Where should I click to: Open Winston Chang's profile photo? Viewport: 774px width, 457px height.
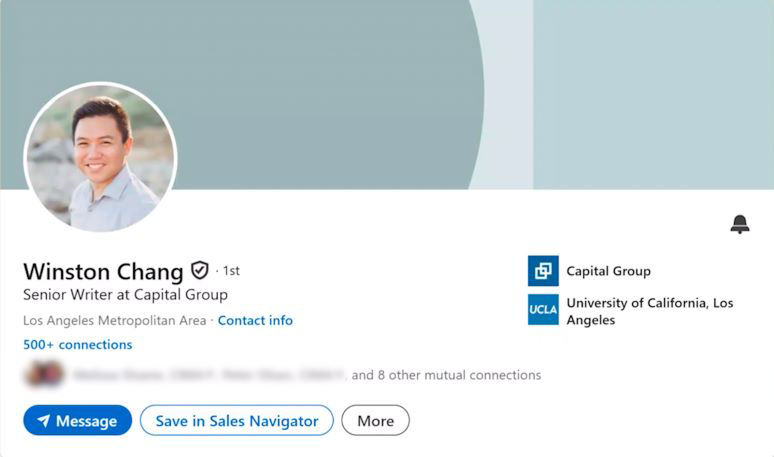pos(100,157)
